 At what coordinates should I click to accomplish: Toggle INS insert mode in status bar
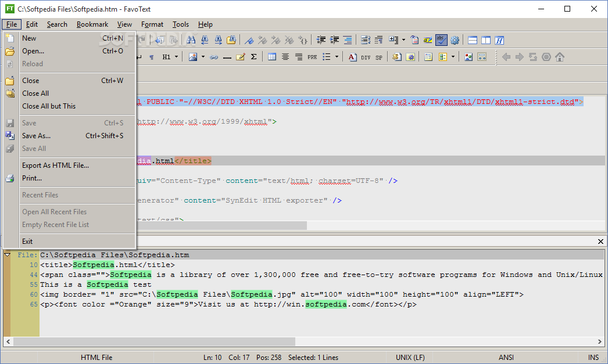(593, 358)
